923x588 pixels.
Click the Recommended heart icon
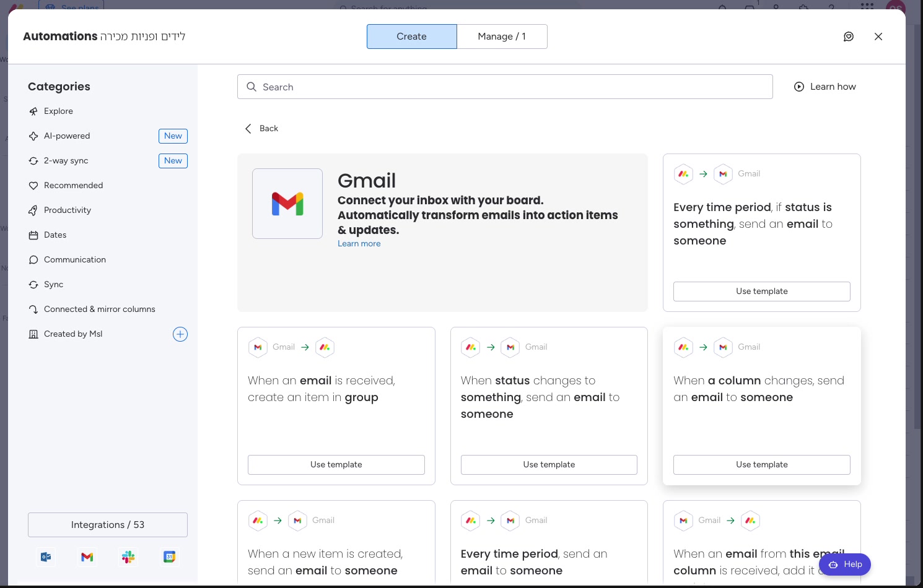pyautogui.click(x=33, y=186)
